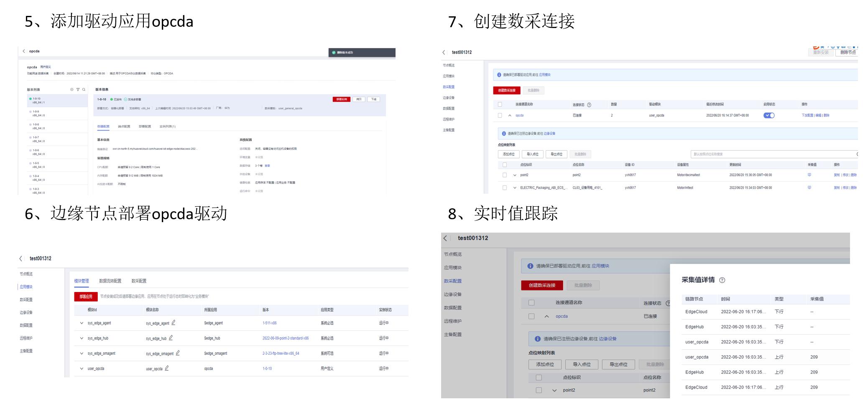The height and width of the screenshot is (410, 868).
Task: Open the help icon next to 连接状态 column
Action: coord(589,105)
